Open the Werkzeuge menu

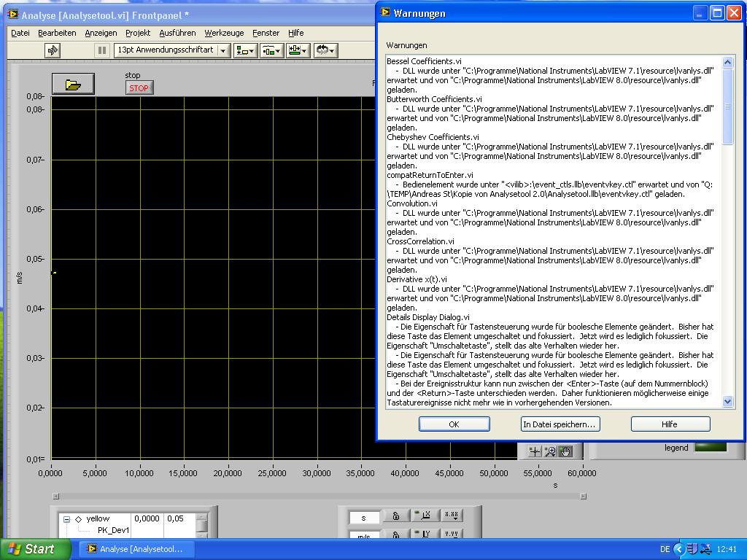(224, 33)
